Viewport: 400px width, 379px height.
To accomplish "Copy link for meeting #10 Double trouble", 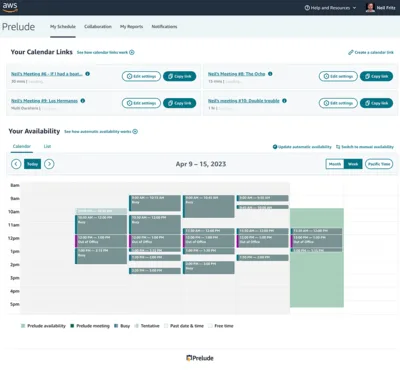I will (x=376, y=103).
